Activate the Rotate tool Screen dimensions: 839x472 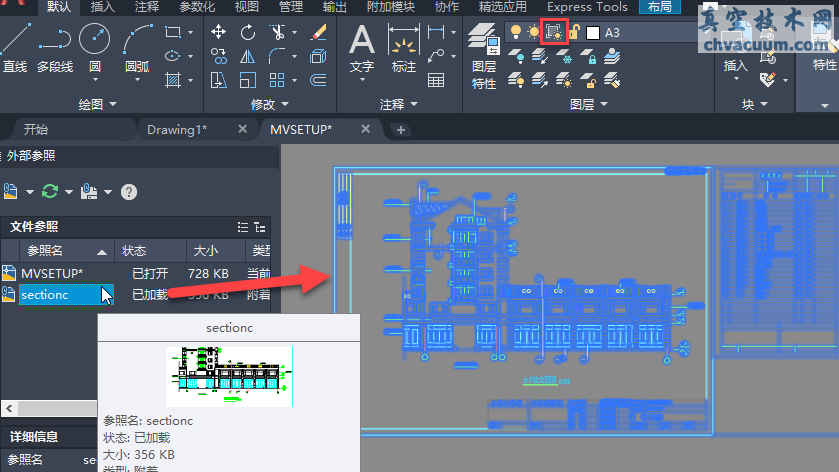(248, 32)
